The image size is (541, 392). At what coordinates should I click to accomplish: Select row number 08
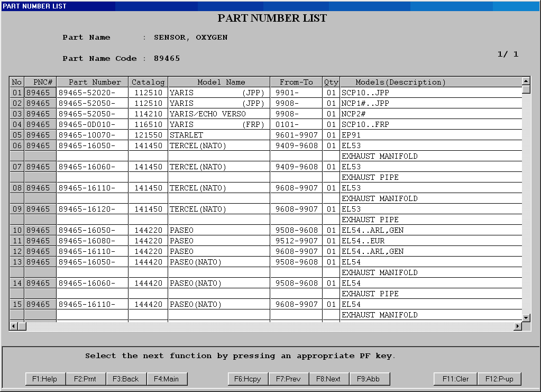17,188
